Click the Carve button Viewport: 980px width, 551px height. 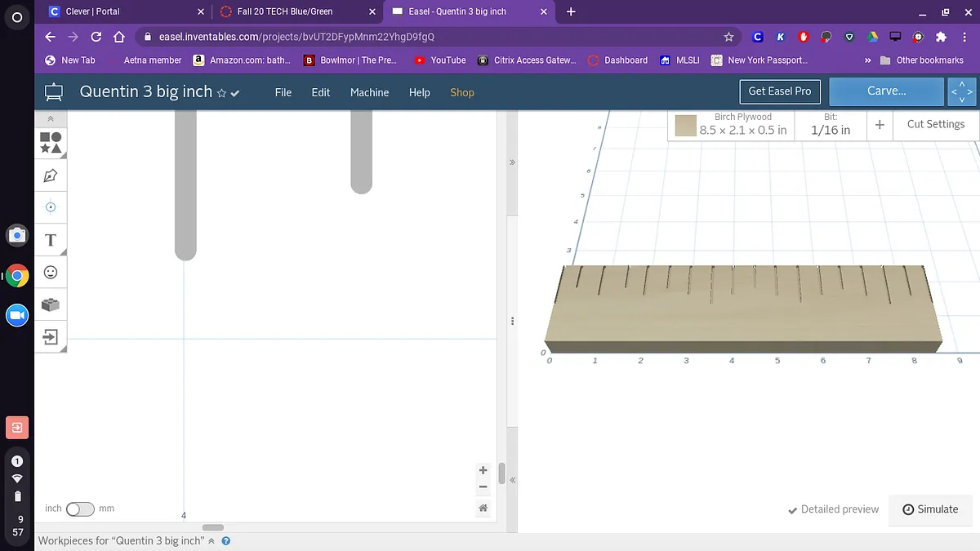point(886,91)
